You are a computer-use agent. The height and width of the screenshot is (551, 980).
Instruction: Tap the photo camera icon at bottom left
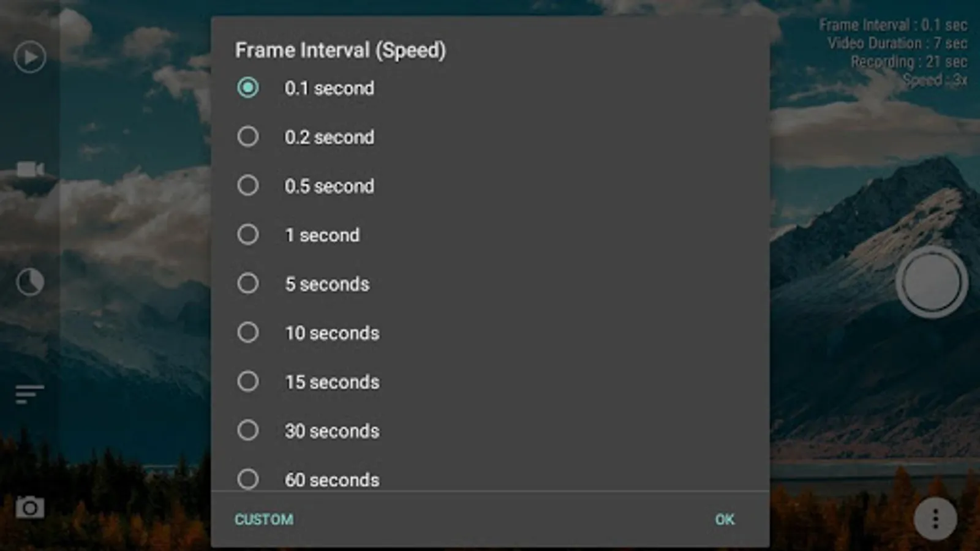[x=30, y=508]
